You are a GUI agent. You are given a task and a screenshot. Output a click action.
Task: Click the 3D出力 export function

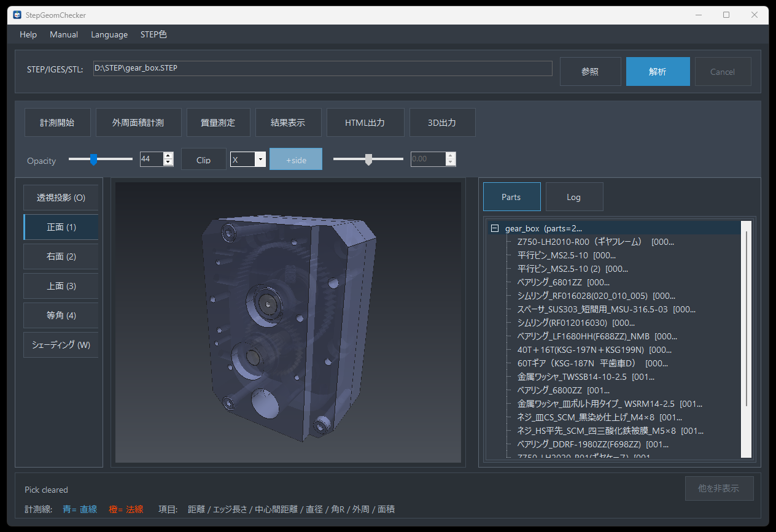pos(442,122)
